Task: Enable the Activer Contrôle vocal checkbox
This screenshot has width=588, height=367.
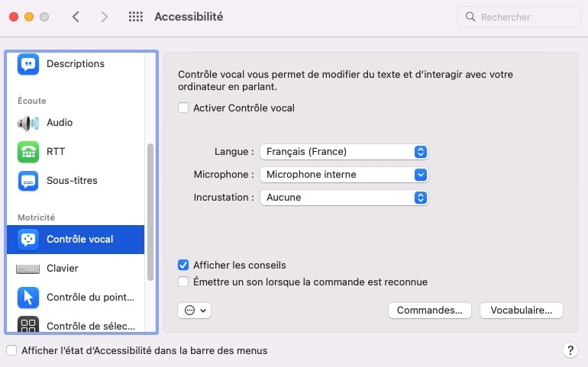Action: pos(183,108)
